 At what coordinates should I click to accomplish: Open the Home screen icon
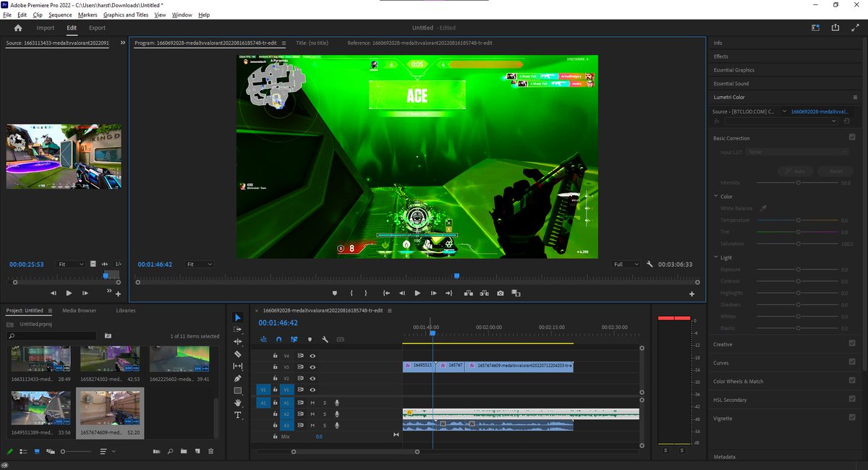[18, 27]
